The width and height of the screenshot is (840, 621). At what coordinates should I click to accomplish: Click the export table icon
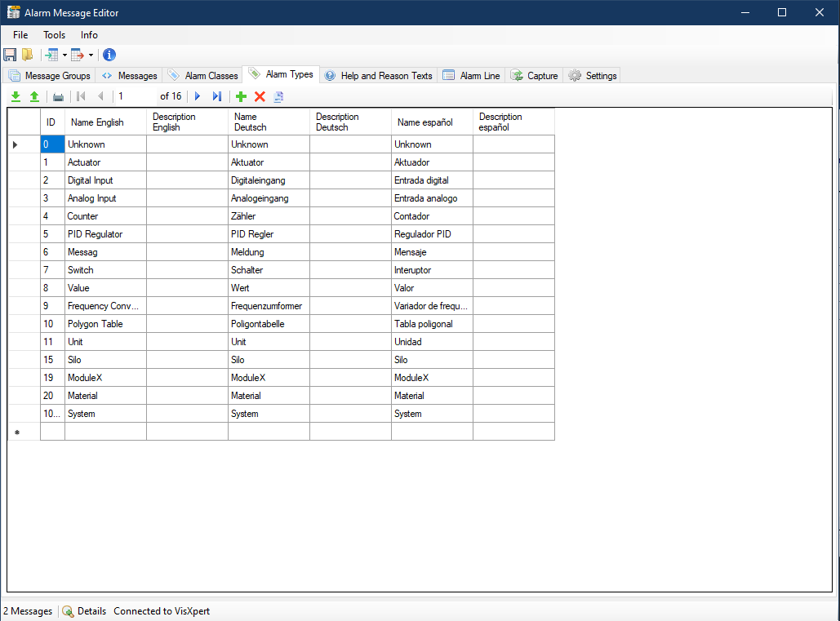(75, 55)
